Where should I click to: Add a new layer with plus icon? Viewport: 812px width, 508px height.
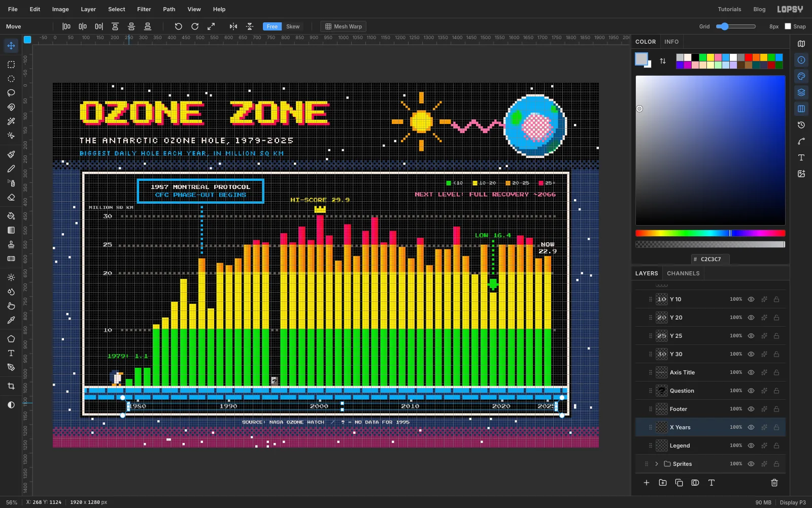(x=647, y=483)
